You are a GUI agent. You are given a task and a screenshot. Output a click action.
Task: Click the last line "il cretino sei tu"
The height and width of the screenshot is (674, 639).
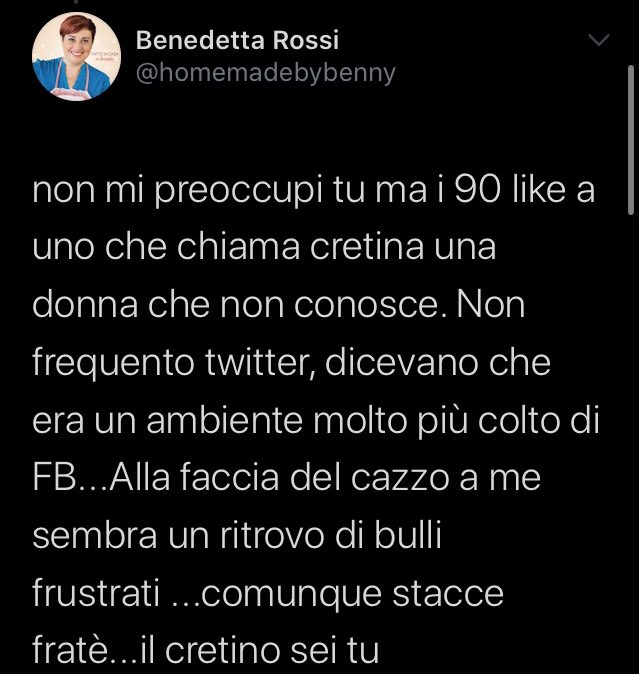click(260, 650)
